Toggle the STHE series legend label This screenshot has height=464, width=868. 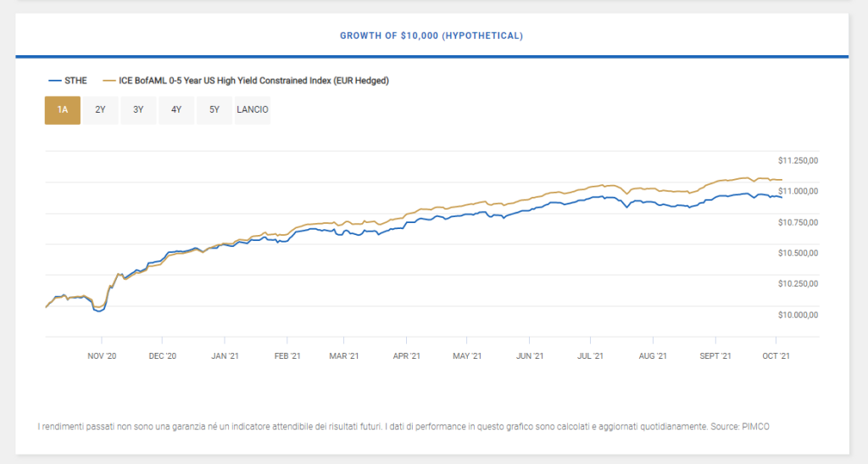pyautogui.click(x=76, y=81)
